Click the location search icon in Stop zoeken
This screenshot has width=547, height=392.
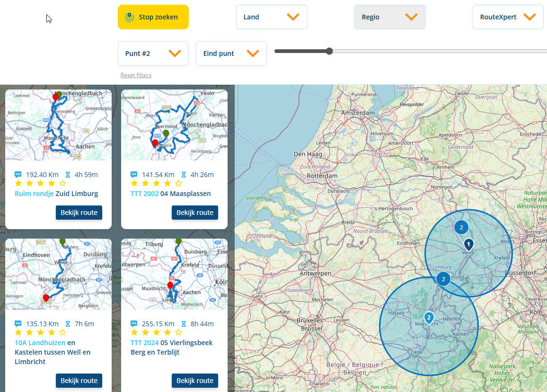129,17
